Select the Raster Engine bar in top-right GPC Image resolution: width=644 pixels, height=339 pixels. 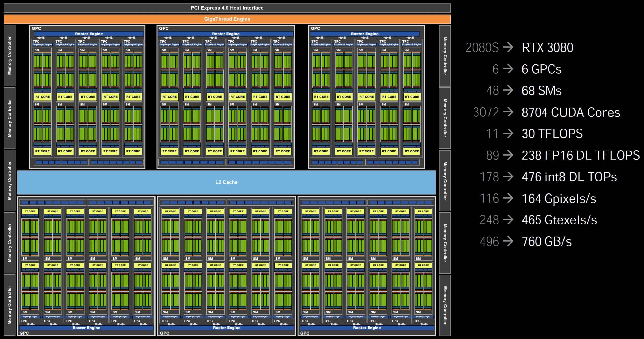coord(365,34)
